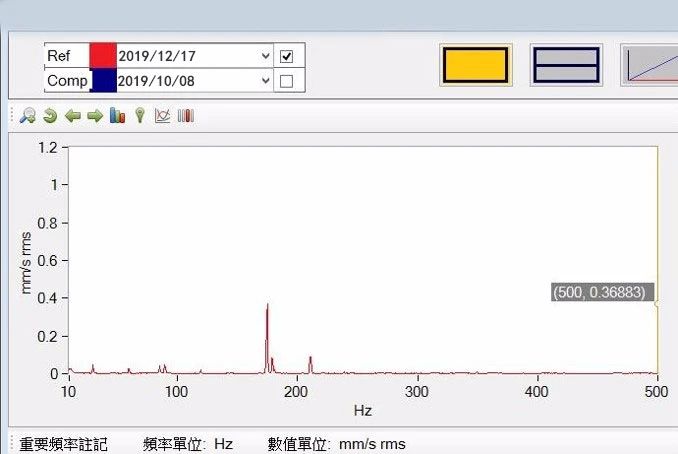678x454 pixels.
Task: Click the magnifier zoom icon in chart toolbar
Action: [x=27, y=116]
